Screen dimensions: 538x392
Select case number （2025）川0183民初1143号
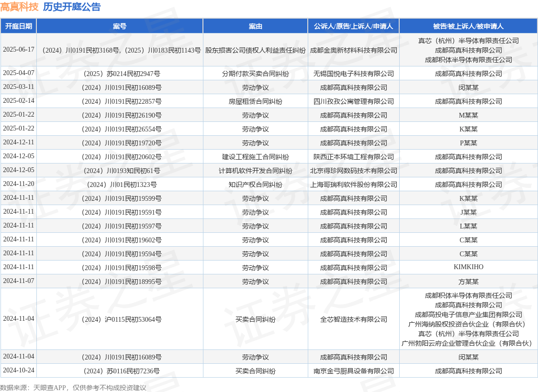(161, 50)
